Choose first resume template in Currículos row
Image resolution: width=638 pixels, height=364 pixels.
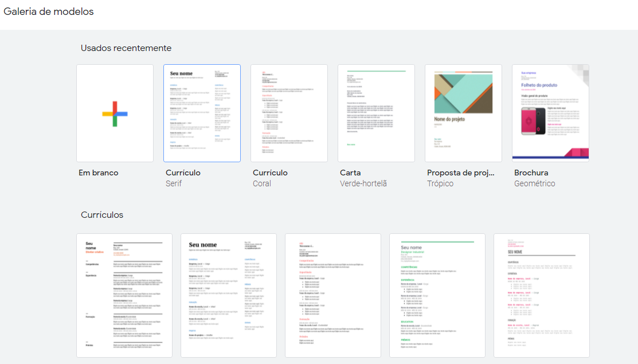tap(124, 296)
